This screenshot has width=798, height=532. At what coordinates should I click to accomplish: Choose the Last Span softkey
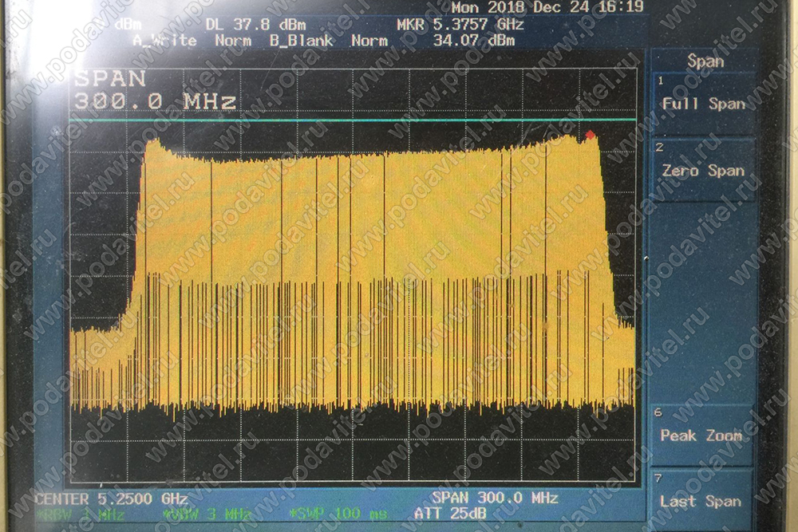pyautogui.click(x=701, y=501)
